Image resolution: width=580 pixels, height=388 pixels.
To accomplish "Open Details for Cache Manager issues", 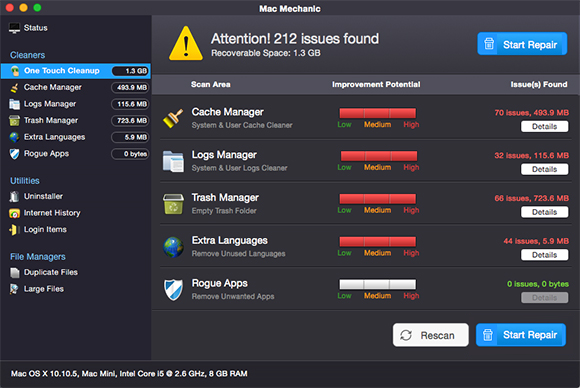I will [544, 126].
